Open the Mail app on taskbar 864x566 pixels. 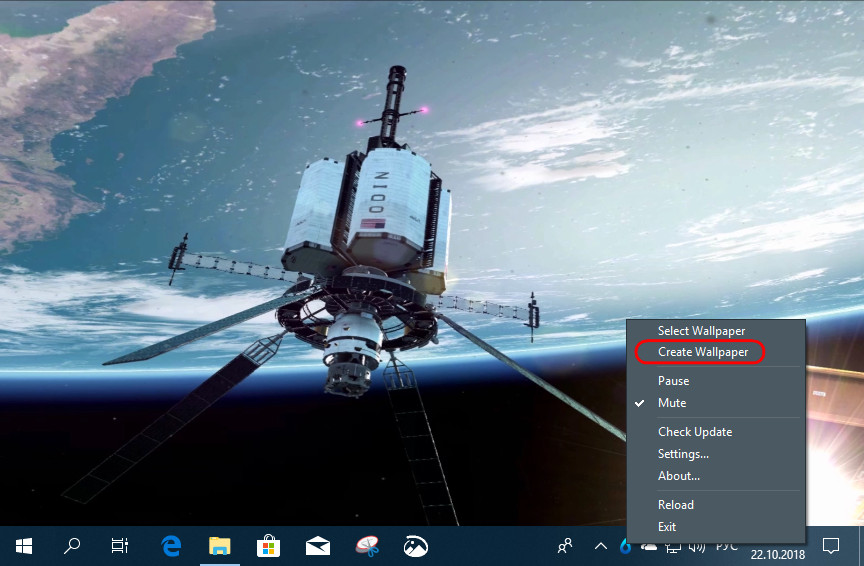point(317,545)
